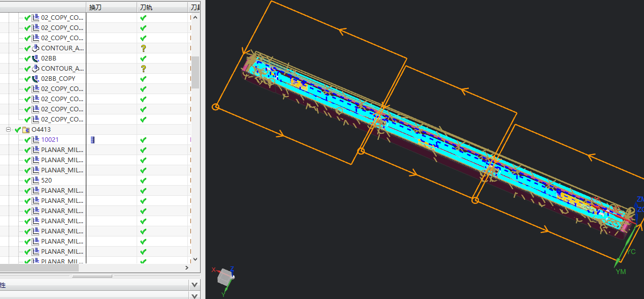The width and height of the screenshot is (644, 299).
Task: Collapse the O4413 program group
Action: (x=8, y=130)
